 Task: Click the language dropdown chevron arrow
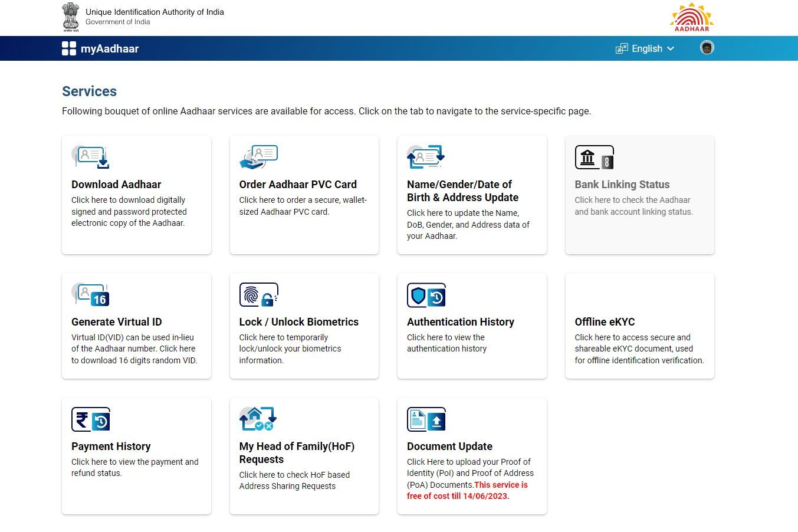pos(671,49)
